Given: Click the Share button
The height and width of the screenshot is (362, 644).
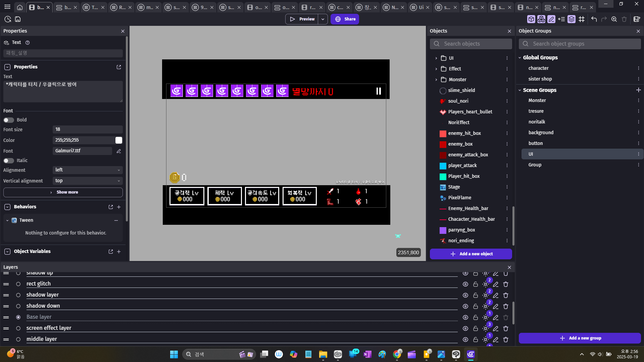Looking at the screenshot, I should click(x=345, y=19).
